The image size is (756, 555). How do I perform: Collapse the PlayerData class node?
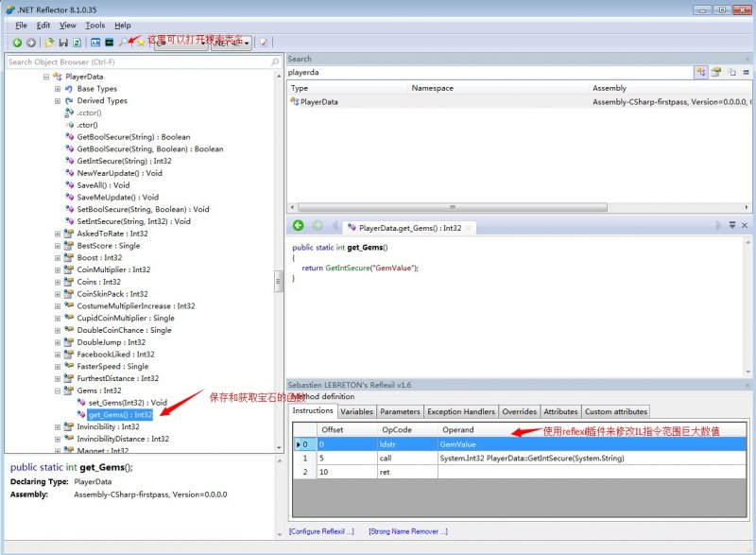coord(45,77)
